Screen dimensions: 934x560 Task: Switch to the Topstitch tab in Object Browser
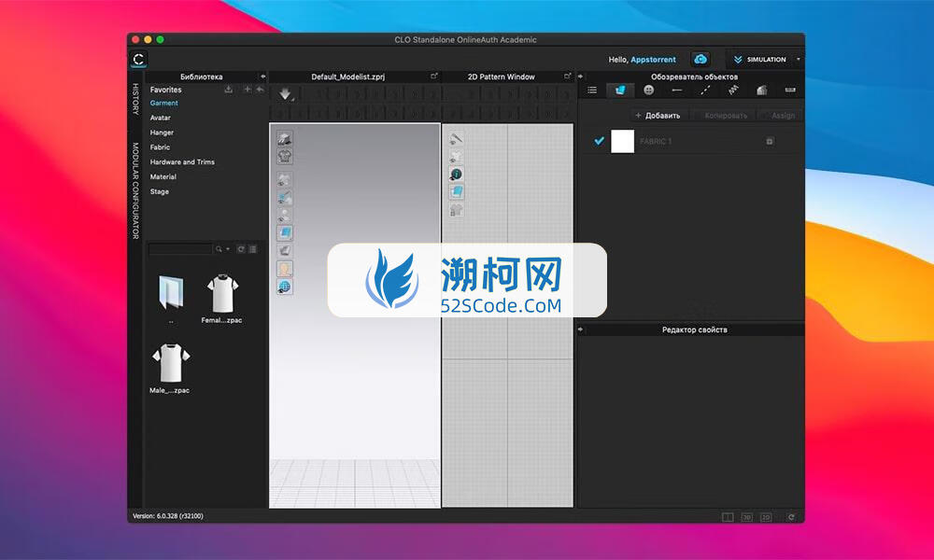[x=705, y=90]
